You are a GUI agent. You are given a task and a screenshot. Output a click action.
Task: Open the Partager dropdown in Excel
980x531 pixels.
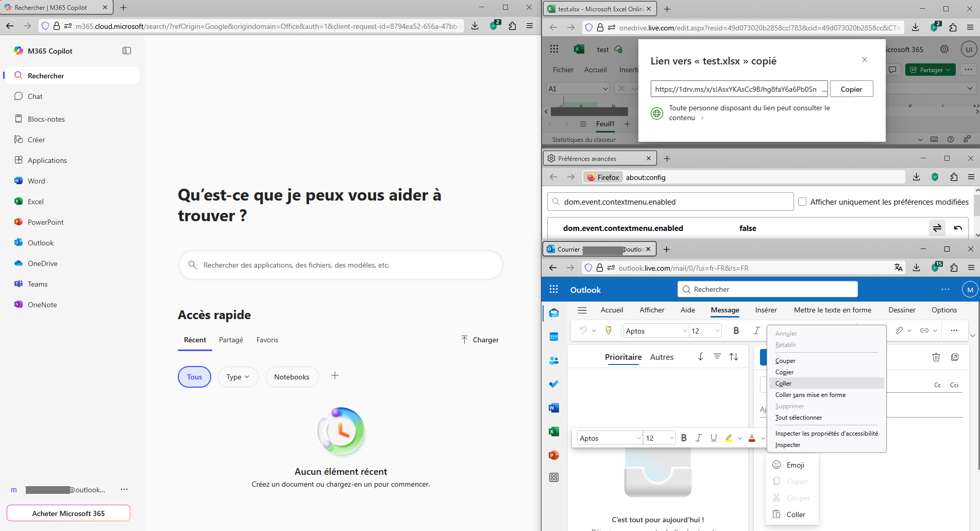pos(931,70)
